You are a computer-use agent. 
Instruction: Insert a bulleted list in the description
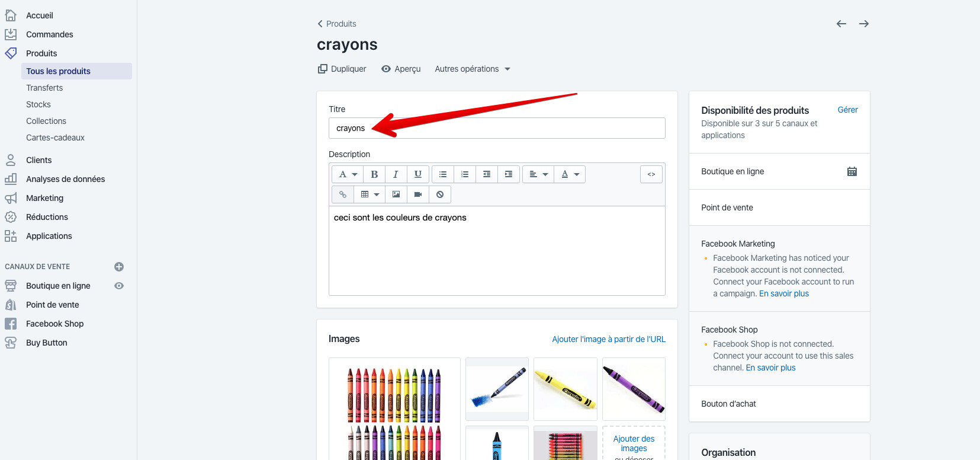click(x=443, y=174)
